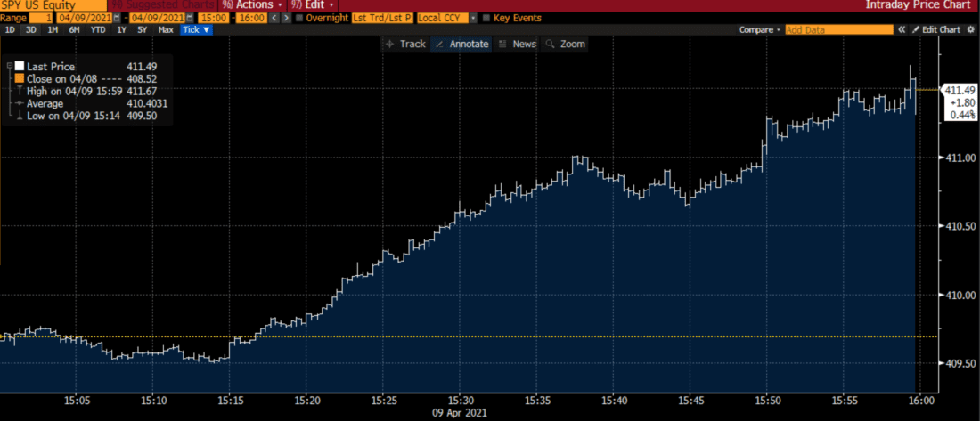Click the 411.49 last price axis tag
Image resolution: width=980 pixels, height=421 pixels.
958,89
